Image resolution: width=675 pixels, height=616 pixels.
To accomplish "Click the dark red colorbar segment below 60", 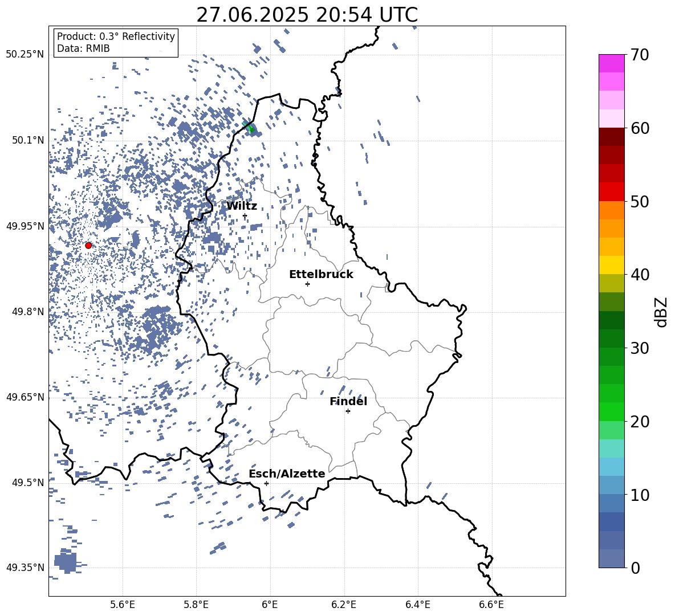I will pos(611,137).
